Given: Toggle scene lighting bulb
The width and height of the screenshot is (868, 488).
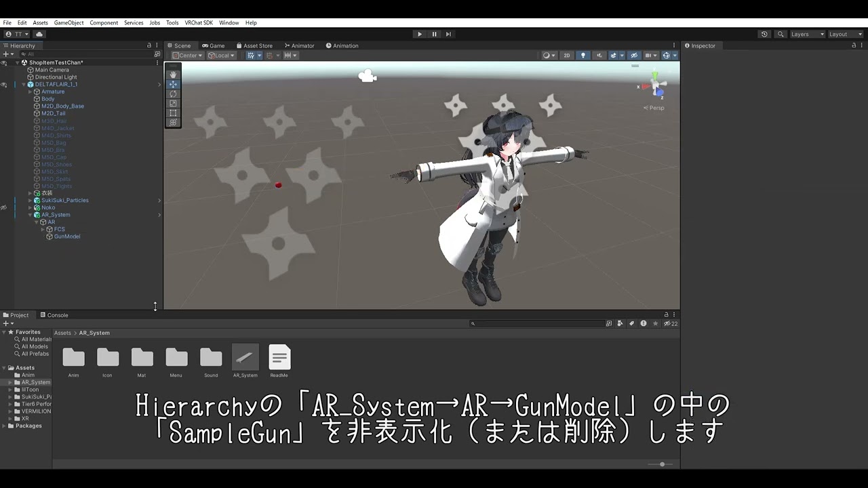Looking at the screenshot, I should click(583, 56).
